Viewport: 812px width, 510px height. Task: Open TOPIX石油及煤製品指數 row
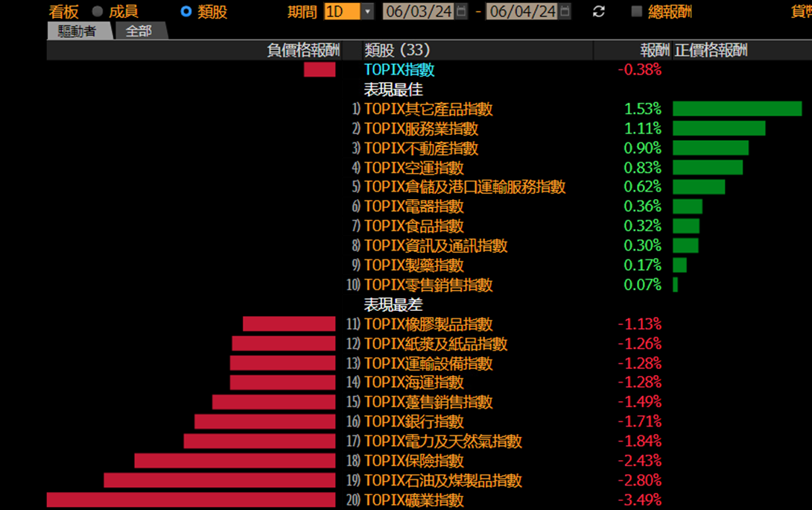point(443,480)
